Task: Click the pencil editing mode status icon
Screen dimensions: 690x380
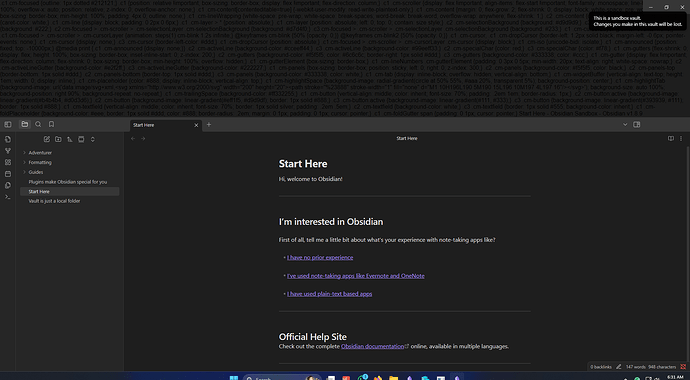Action: tap(619, 367)
